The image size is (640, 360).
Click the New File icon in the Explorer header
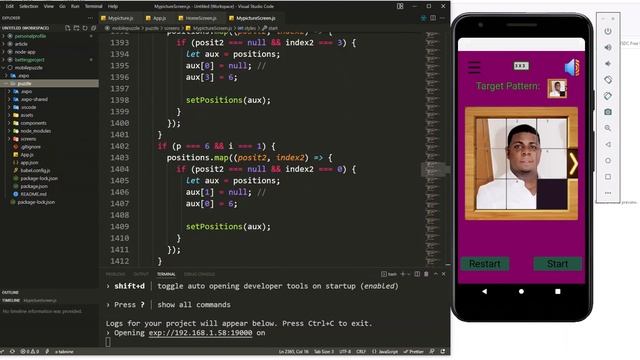[x=68, y=28]
